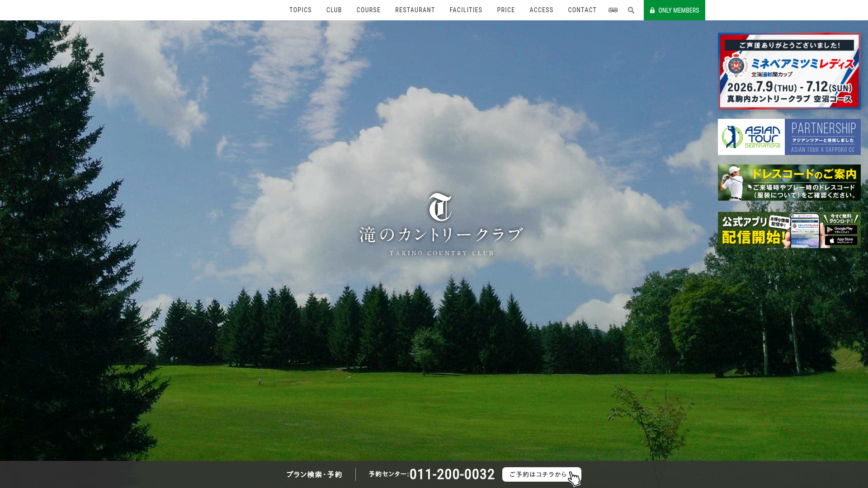Open the official app release banner
Screen dimensions: 868x488
pyautogui.click(x=789, y=230)
